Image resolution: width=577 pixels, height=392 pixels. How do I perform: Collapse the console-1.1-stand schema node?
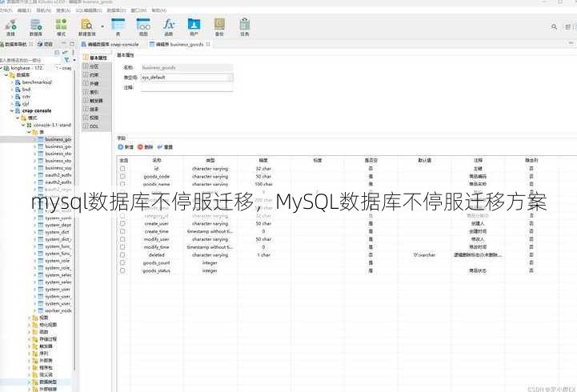tap(23, 125)
